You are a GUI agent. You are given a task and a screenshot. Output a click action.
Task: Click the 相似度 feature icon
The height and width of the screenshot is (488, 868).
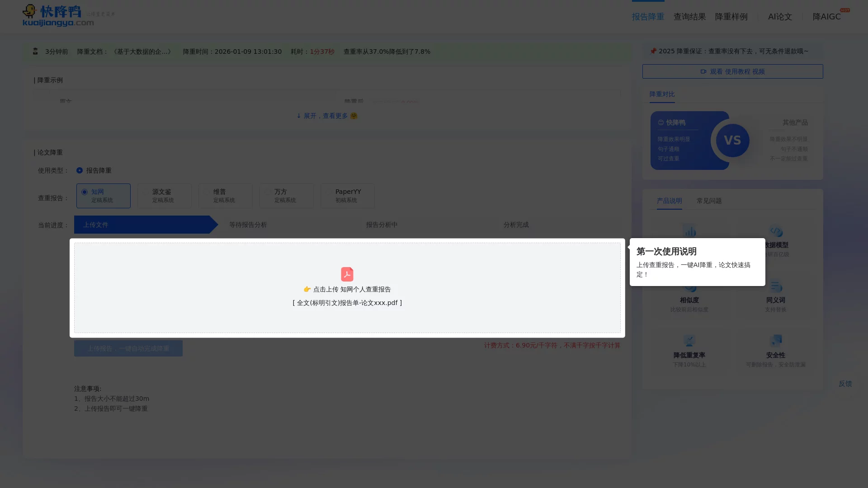click(x=689, y=286)
